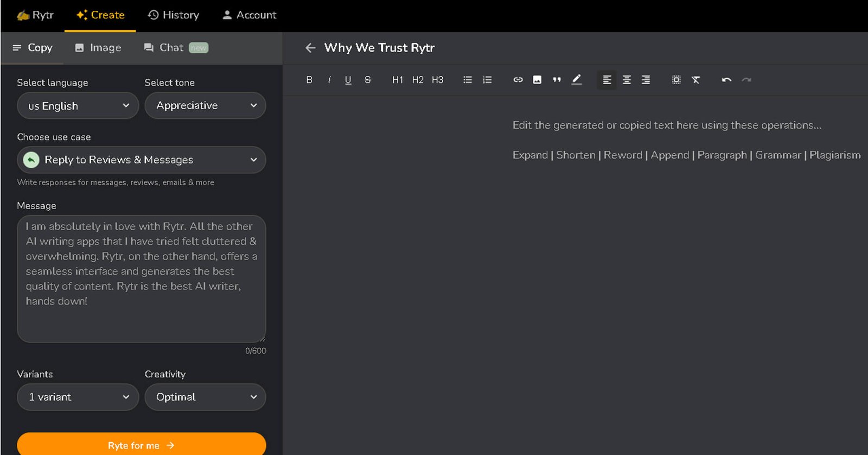Toggle italic formatting
The height and width of the screenshot is (455, 868).
tap(329, 80)
